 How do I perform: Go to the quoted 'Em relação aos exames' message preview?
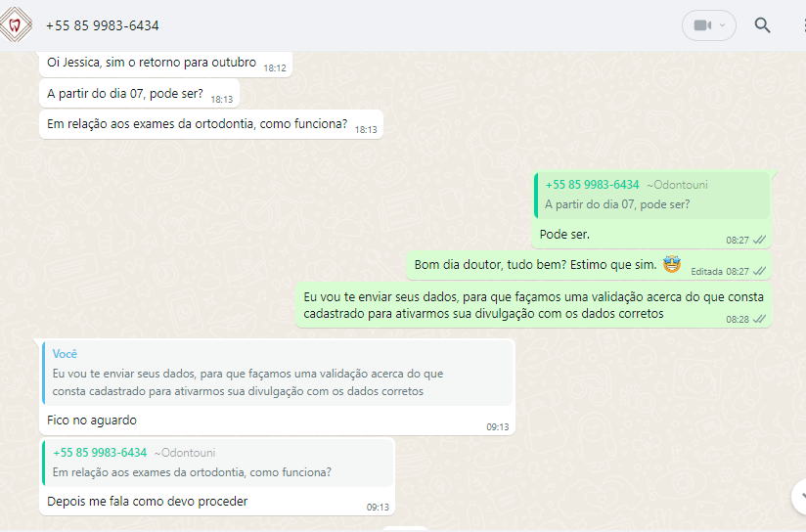[x=218, y=463]
